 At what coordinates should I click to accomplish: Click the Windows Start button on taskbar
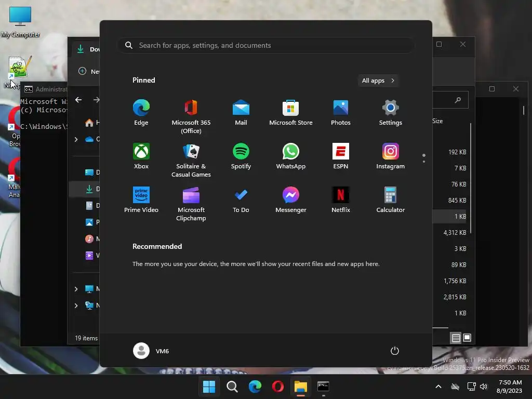pos(209,387)
